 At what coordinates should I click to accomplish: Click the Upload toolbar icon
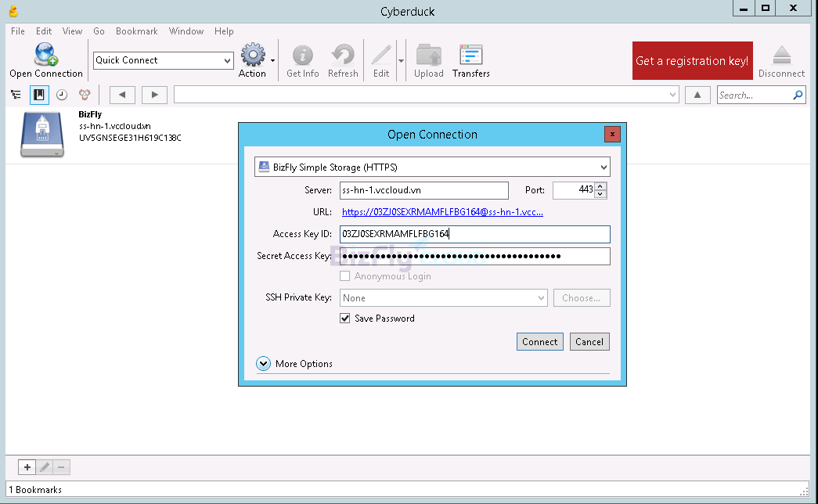coord(428,56)
